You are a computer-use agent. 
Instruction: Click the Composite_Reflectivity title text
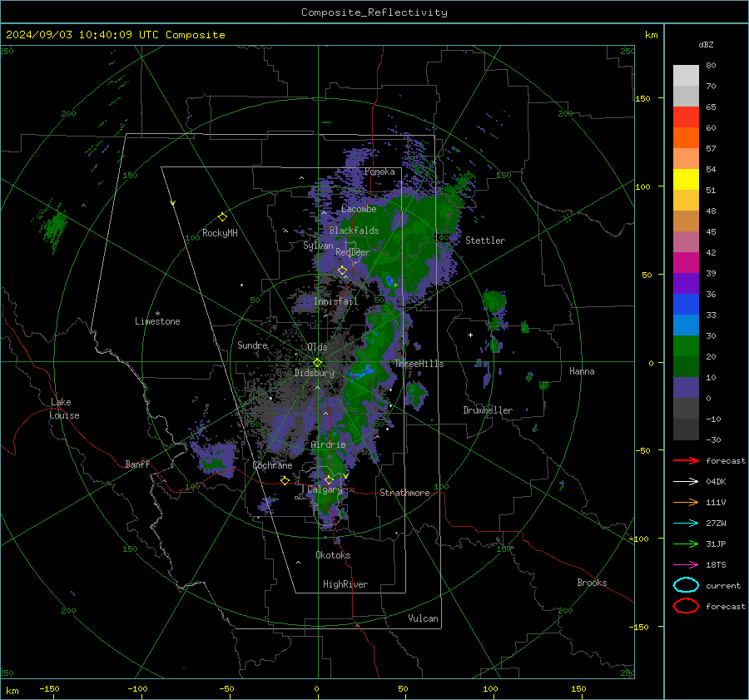pyautogui.click(x=374, y=12)
